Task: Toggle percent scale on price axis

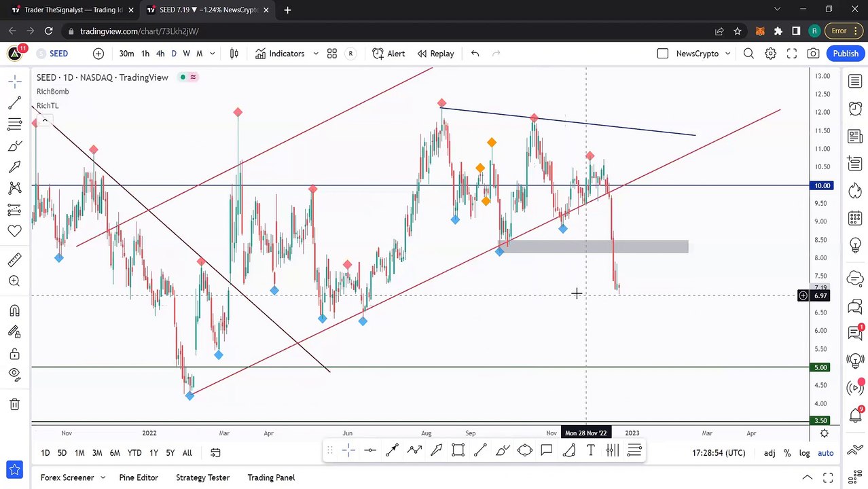Action: point(787,453)
